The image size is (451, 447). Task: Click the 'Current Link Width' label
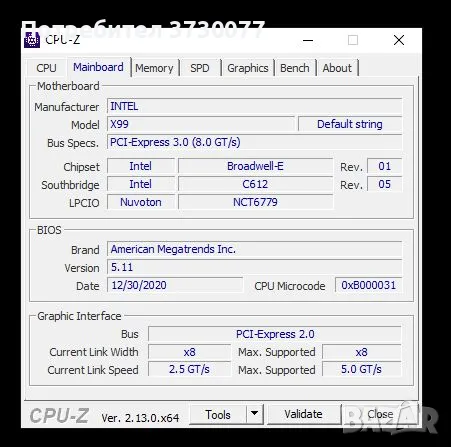point(94,352)
